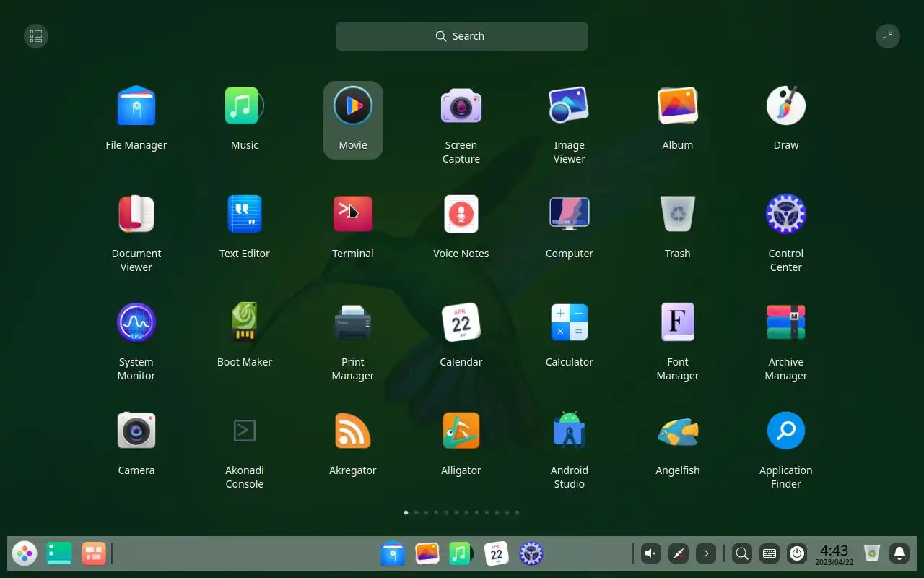Image resolution: width=924 pixels, height=578 pixels.
Task: Click the launcher button in the dock
Action: coord(25,554)
